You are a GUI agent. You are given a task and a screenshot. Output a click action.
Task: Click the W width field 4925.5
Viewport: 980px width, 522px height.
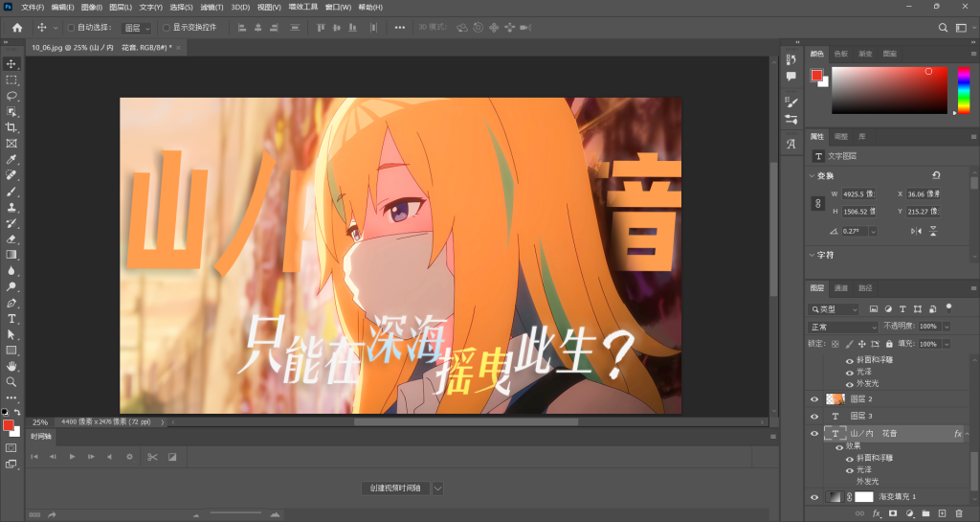tap(858, 194)
